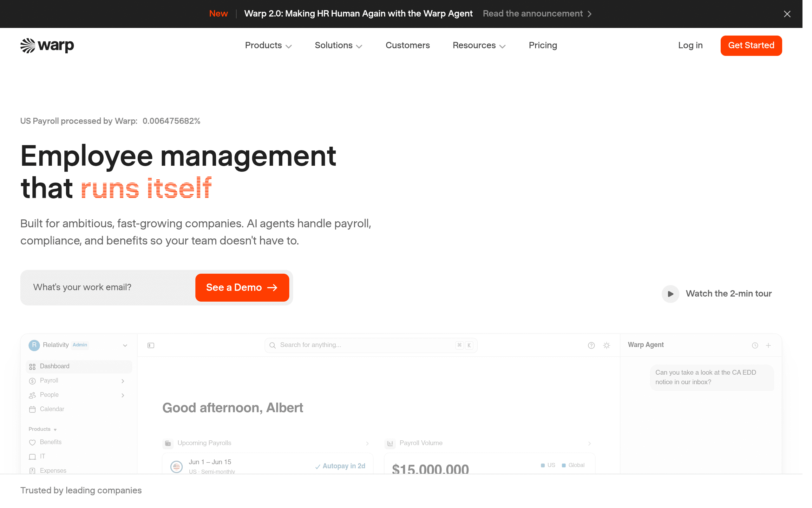Click the Relativity workspace avatar icon

[34, 345]
